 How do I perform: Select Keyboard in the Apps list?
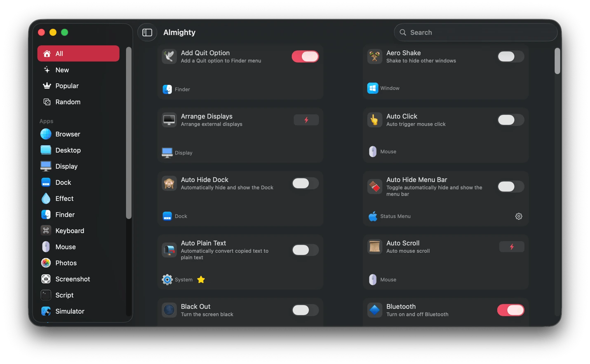(x=78, y=231)
